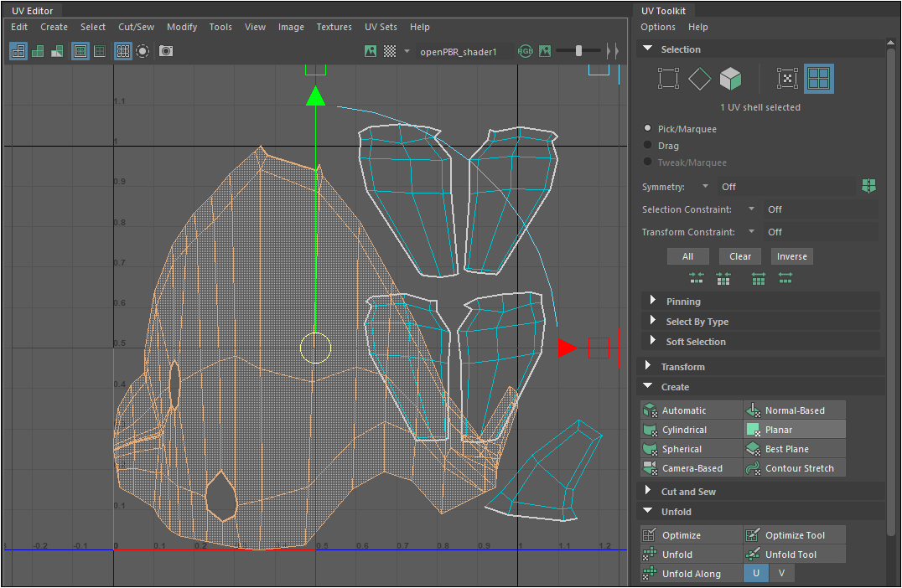The width and height of the screenshot is (902, 588).
Task: Select the UV Shell selection mode icon
Action: (x=818, y=79)
